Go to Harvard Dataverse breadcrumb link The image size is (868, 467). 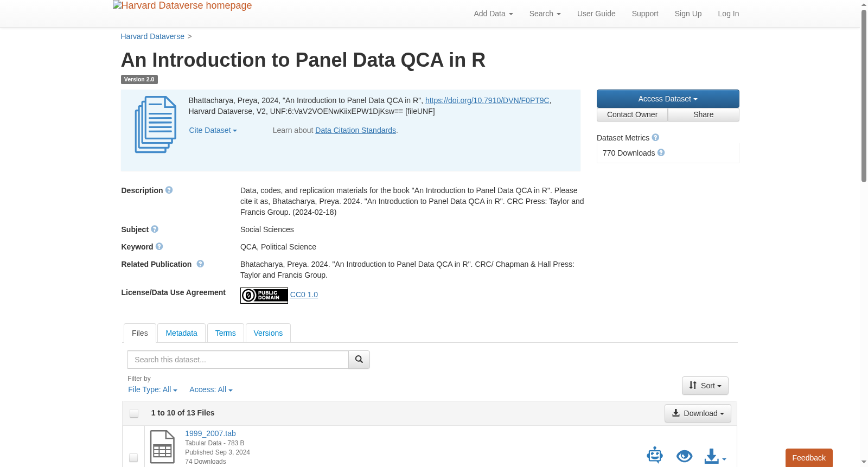(152, 36)
